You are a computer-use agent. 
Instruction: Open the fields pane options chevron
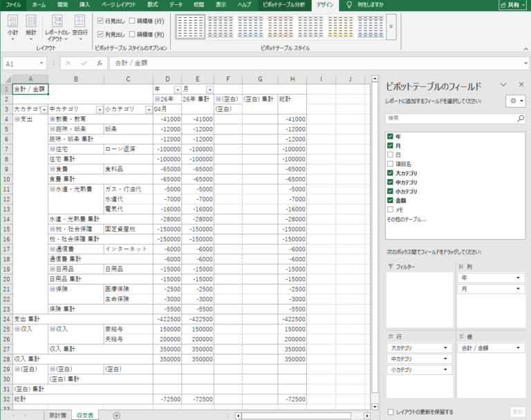pyautogui.click(x=503, y=84)
